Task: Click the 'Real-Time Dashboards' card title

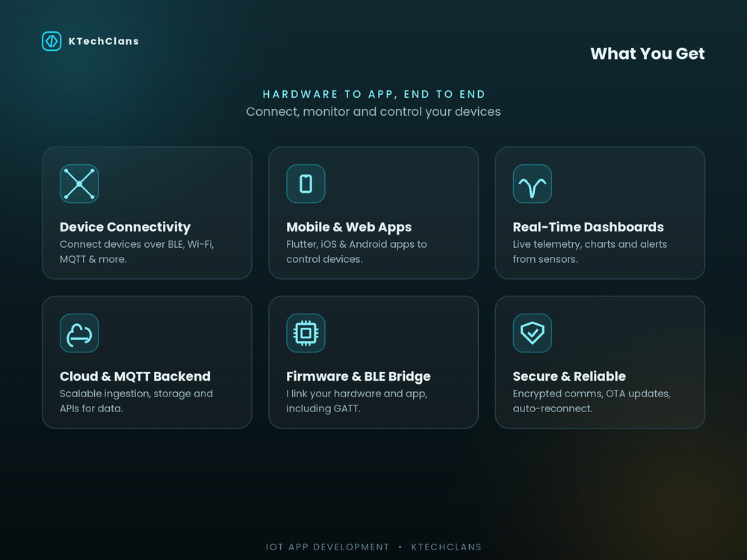Action: (589, 227)
